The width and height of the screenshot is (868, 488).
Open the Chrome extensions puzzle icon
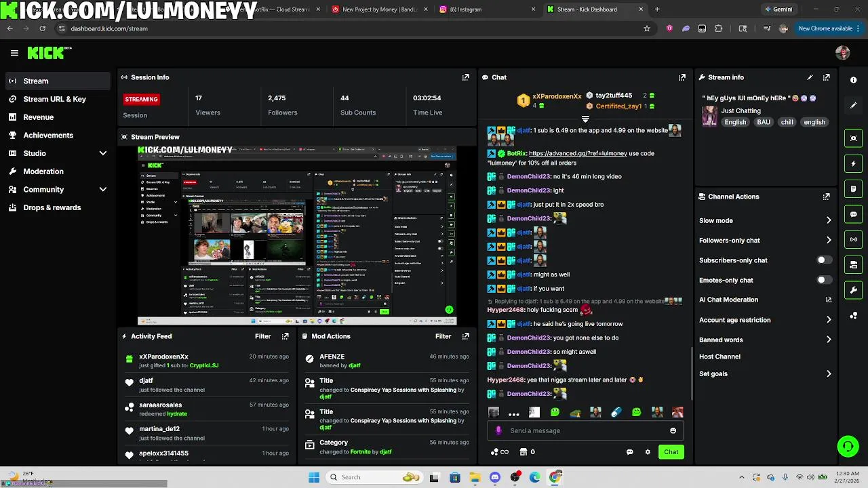(718, 28)
